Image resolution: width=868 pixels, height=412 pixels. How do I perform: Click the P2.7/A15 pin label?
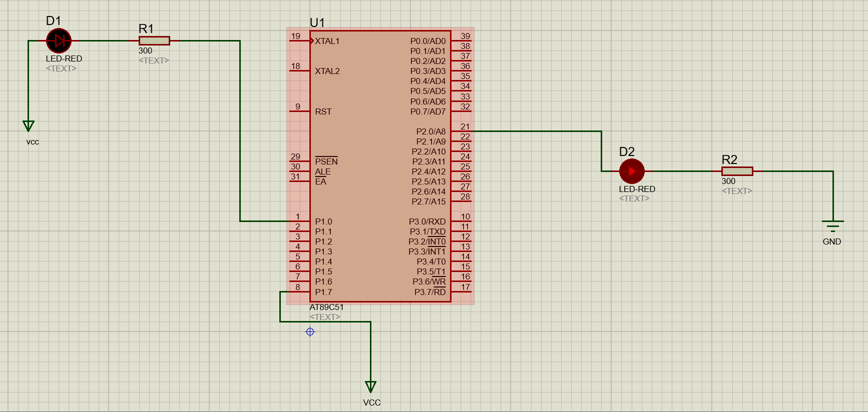429,201
